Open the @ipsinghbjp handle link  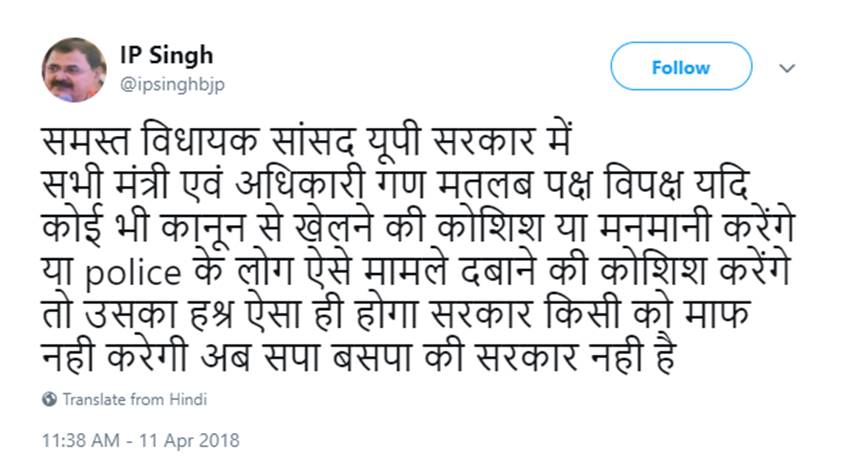click(x=172, y=84)
